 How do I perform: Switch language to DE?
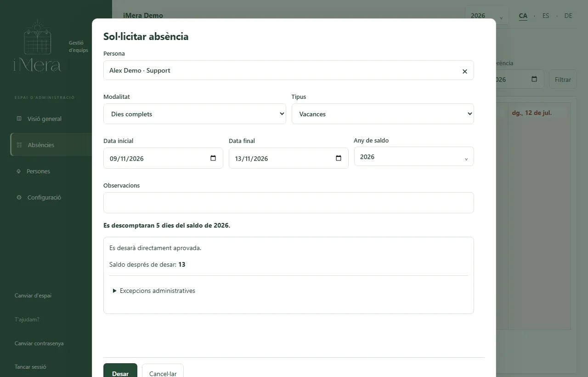coord(568,16)
